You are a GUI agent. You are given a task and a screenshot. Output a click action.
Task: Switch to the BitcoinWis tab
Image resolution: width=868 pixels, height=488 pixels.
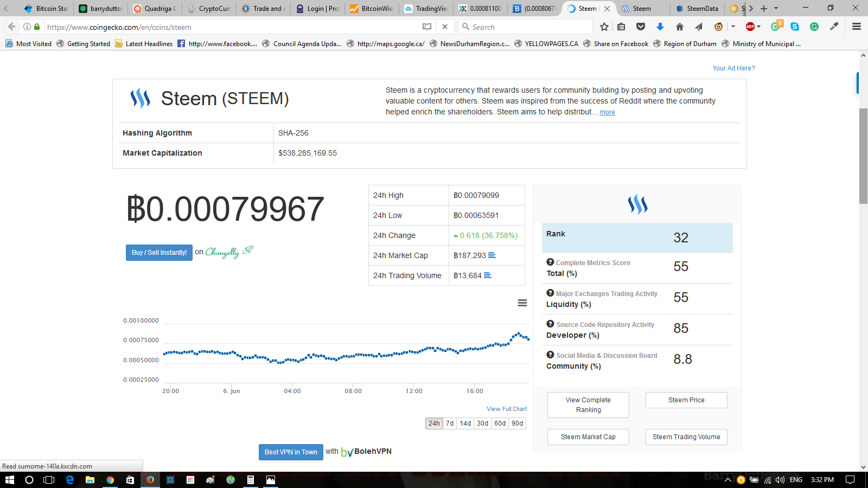click(372, 9)
